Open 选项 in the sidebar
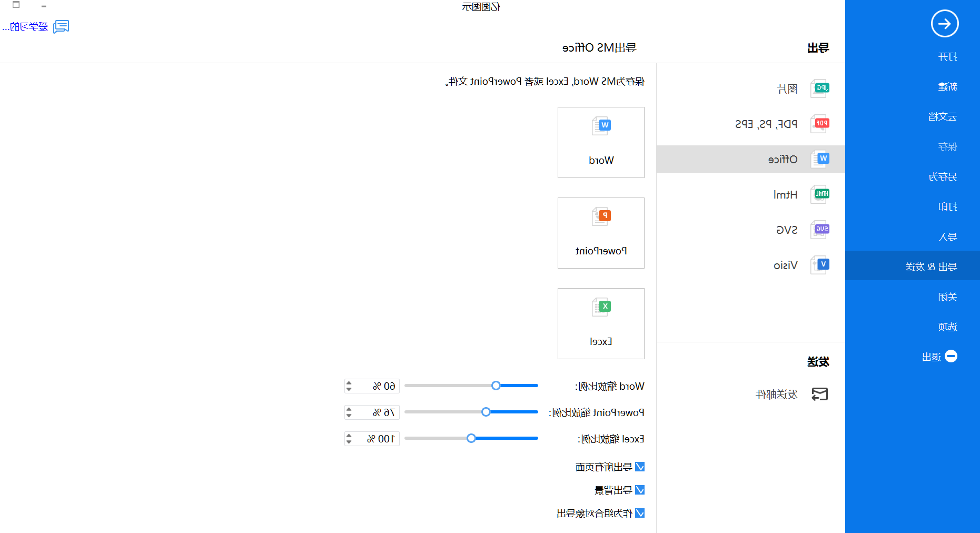This screenshot has width=980, height=533. pyautogui.click(x=947, y=327)
